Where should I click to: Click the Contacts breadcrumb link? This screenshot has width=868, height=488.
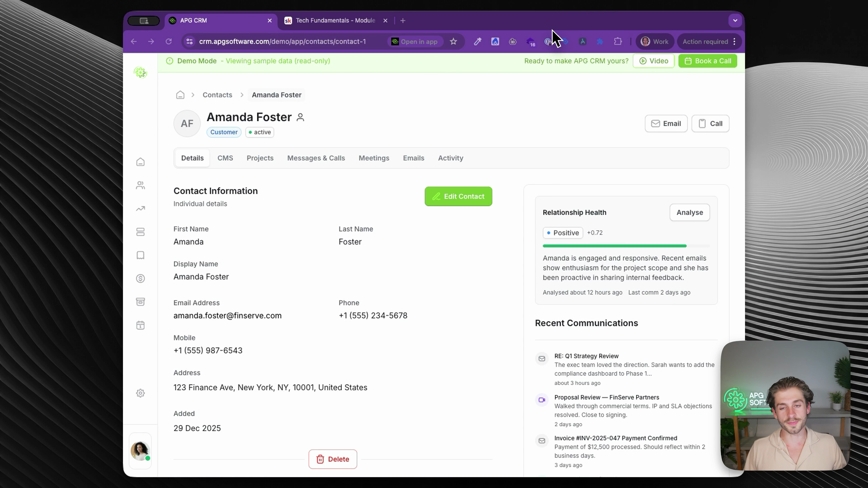point(217,95)
